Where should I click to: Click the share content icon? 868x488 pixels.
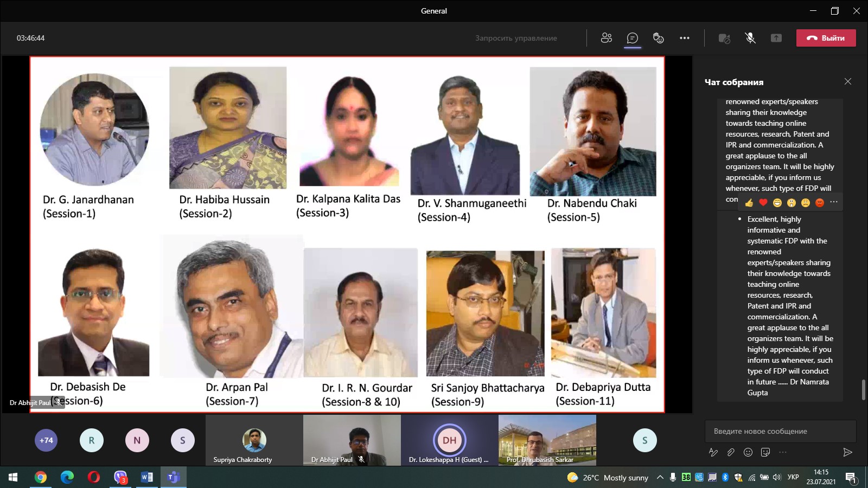click(776, 38)
